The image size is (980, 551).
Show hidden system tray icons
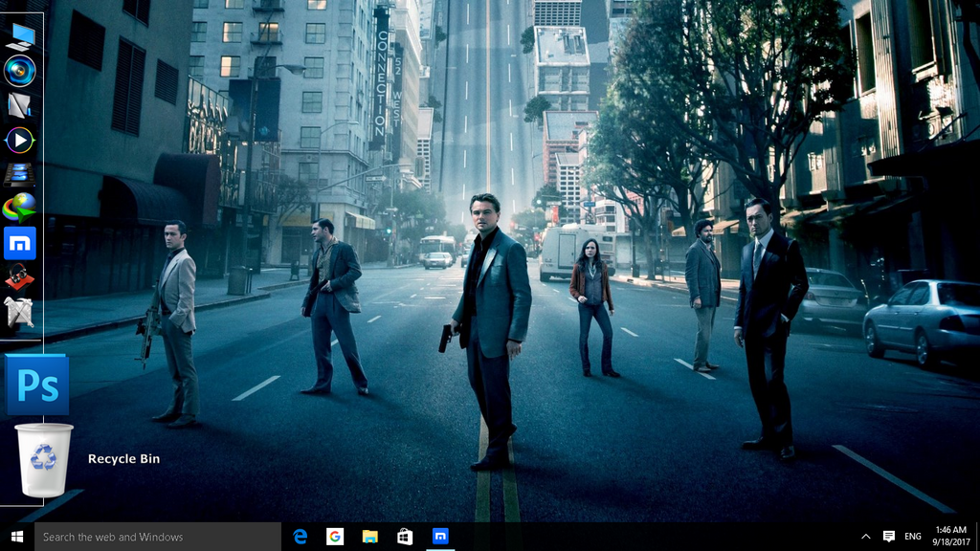[x=865, y=537]
